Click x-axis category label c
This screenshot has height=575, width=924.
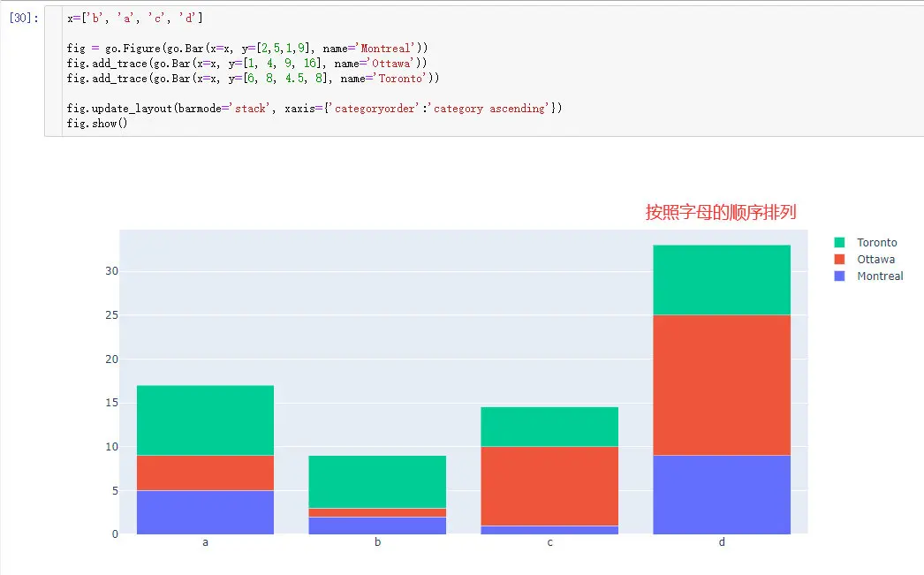pyautogui.click(x=549, y=542)
